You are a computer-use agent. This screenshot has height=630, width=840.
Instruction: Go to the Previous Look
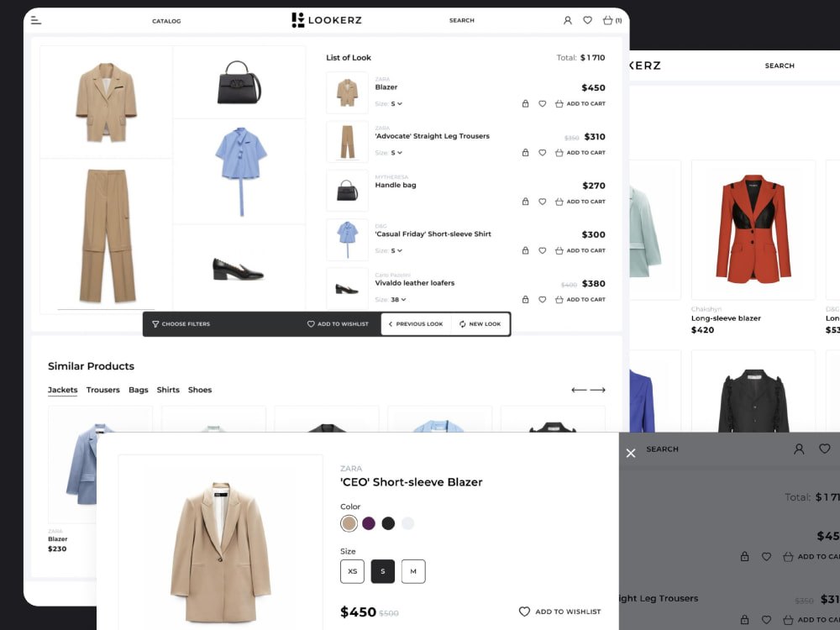[x=416, y=324]
